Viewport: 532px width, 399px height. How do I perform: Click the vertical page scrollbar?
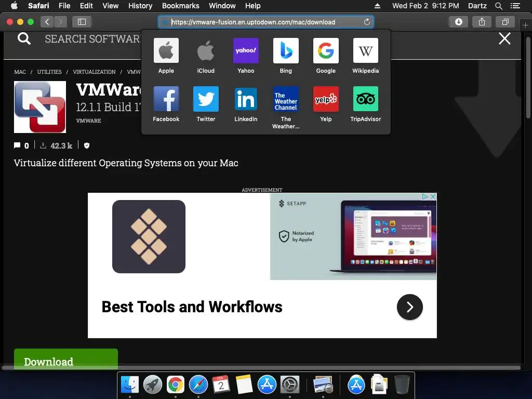pyautogui.click(x=528, y=78)
